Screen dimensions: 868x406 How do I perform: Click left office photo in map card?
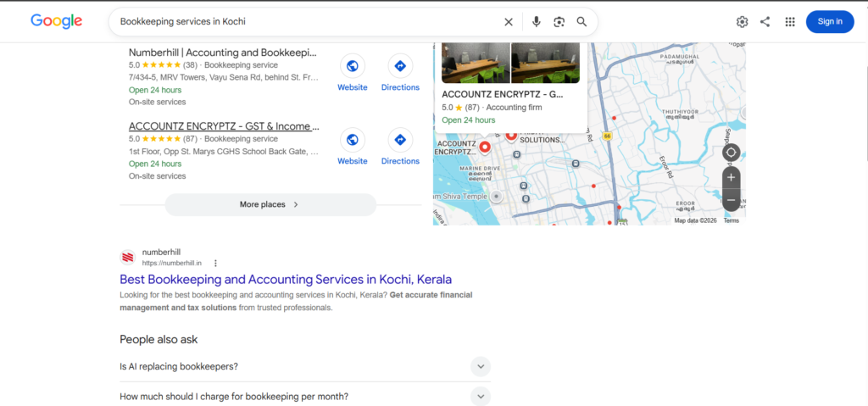[x=476, y=63]
